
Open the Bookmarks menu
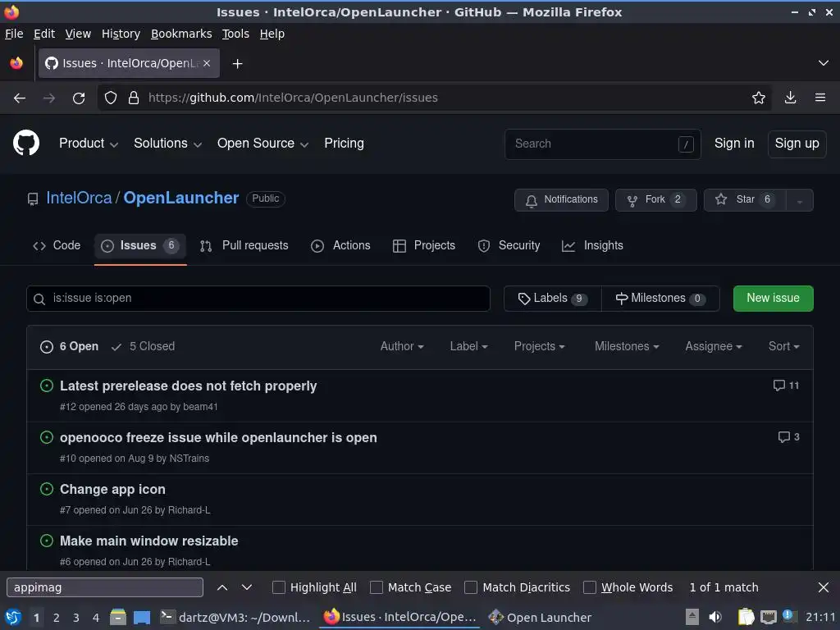click(x=181, y=34)
